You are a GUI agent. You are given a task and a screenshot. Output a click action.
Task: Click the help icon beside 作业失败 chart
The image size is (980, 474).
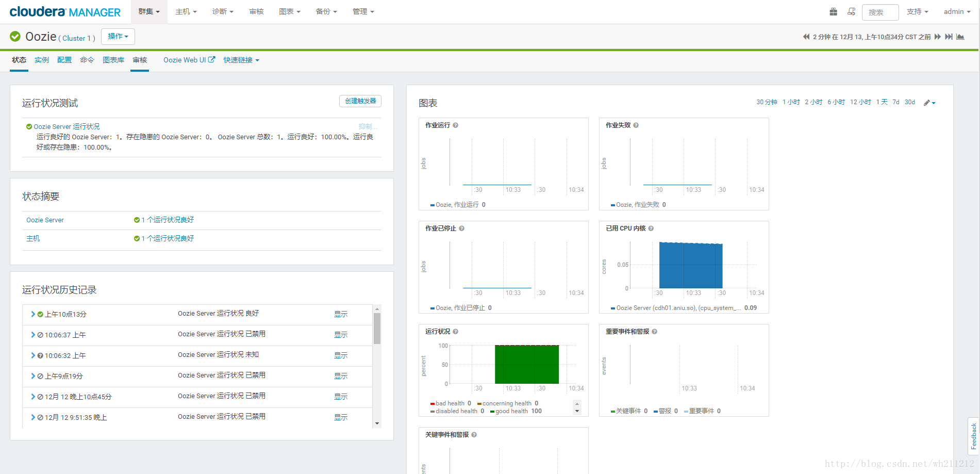tap(636, 125)
